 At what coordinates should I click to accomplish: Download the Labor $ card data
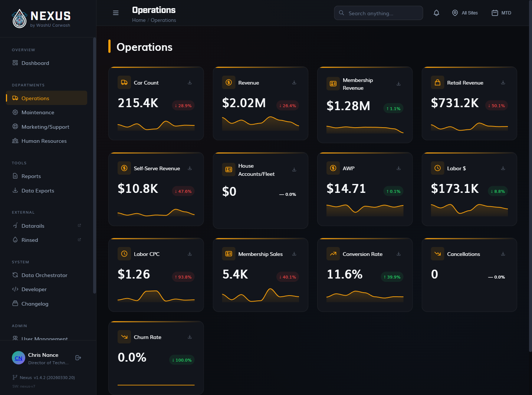click(x=503, y=168)
